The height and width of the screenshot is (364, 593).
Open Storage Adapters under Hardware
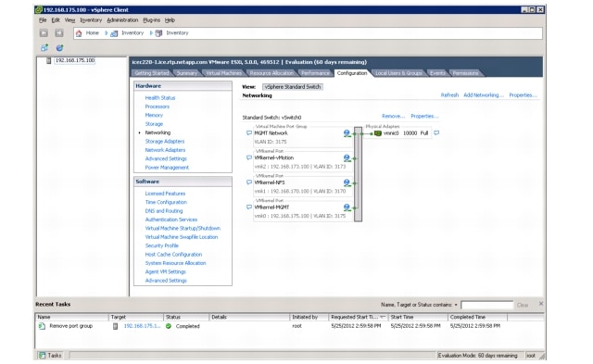coord(165,141)
